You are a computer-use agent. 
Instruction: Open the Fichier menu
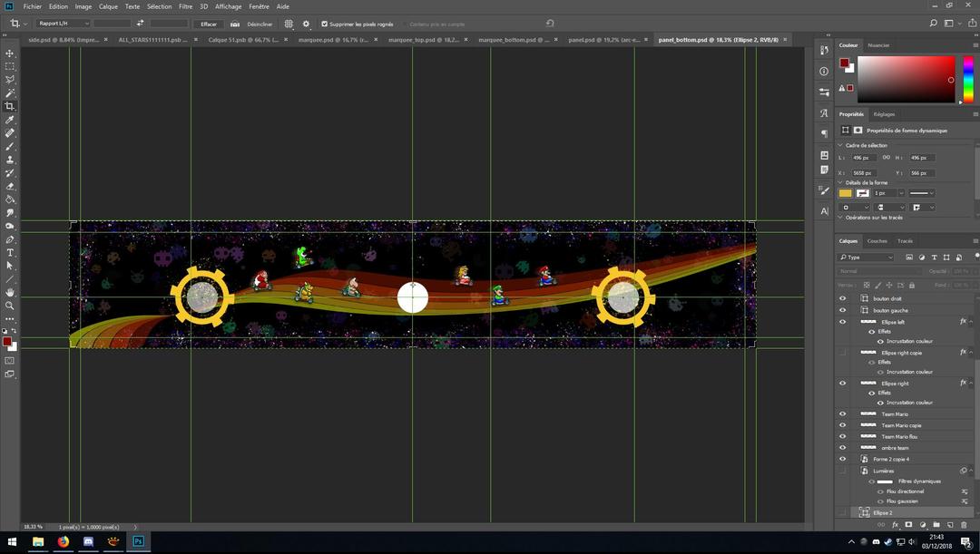click(x=33, y=6)
